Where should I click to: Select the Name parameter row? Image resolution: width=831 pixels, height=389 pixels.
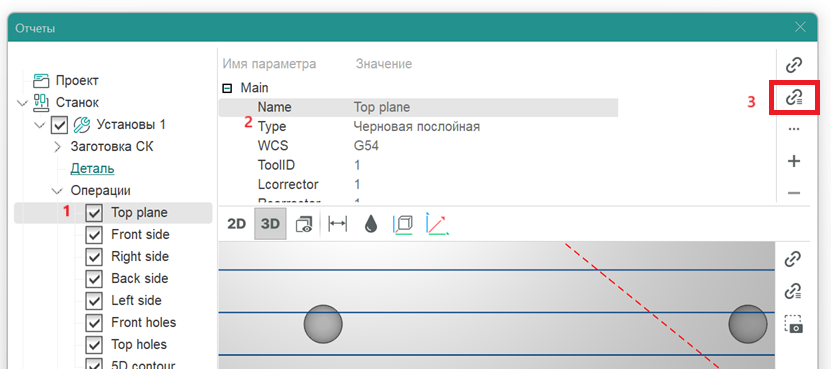[x=419, y=107]
